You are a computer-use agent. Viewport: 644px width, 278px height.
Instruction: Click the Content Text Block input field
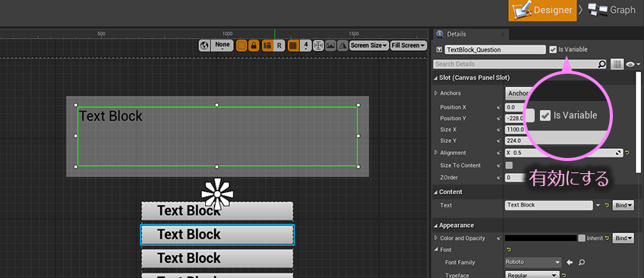549,205
